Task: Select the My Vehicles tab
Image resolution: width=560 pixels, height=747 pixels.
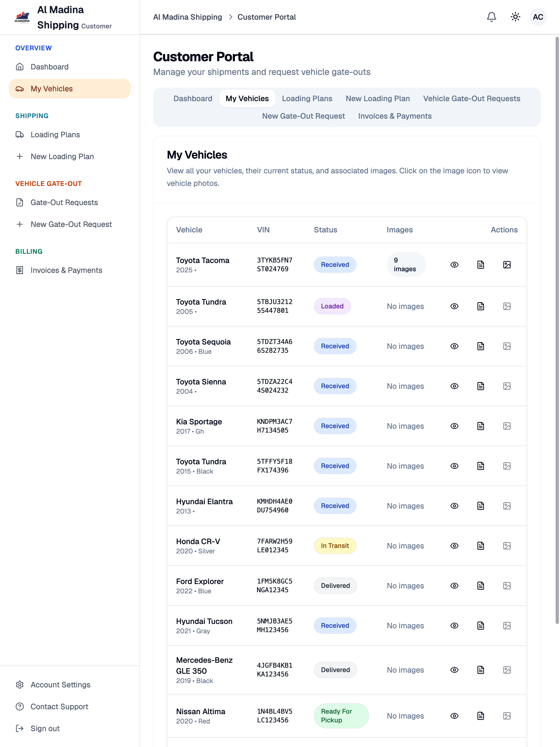Action: point(247,99)
